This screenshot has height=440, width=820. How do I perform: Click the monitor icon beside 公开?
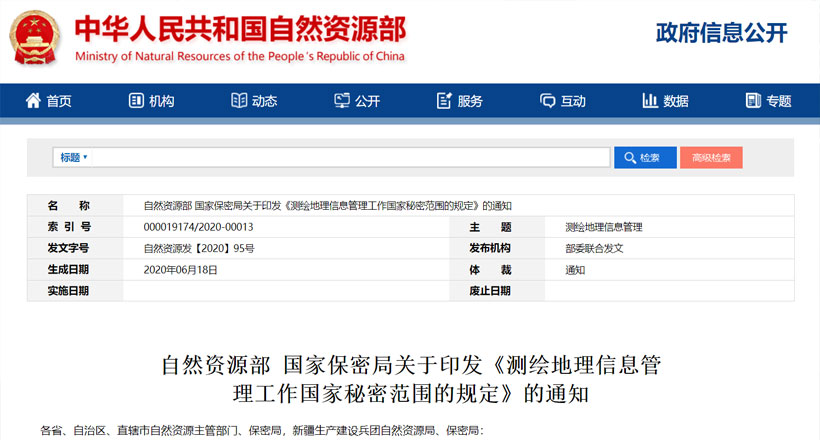pos(342,100)
